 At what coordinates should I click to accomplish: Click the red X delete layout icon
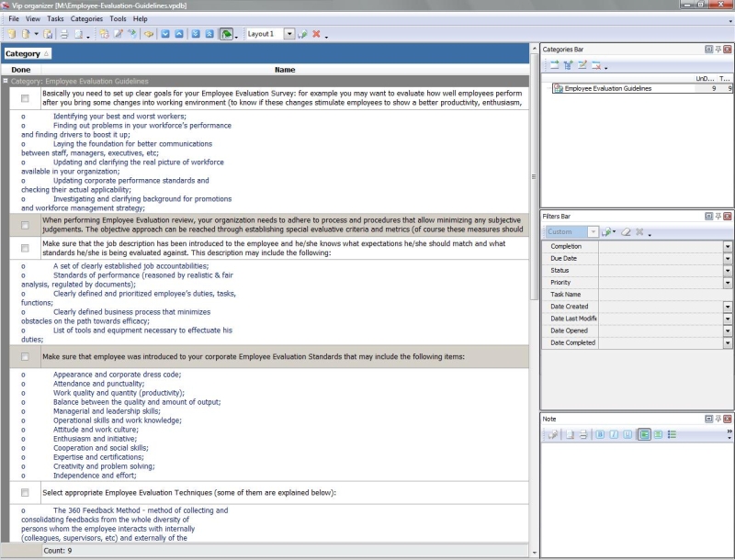coord(316,34)
